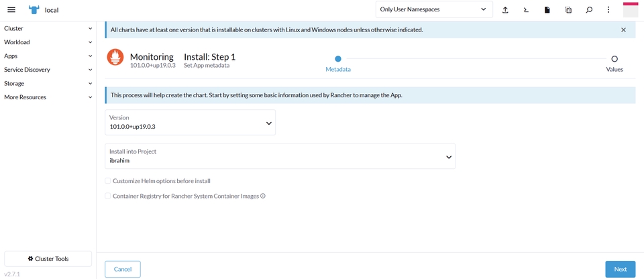The width and height of the screenshot is (644, 279).
Task: Open the hamburger navigation menu
Action: click(x=11, y=10)
